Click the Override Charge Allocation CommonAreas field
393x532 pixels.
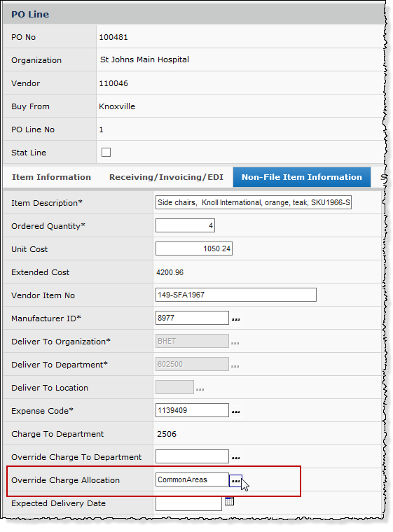point(192,479)
